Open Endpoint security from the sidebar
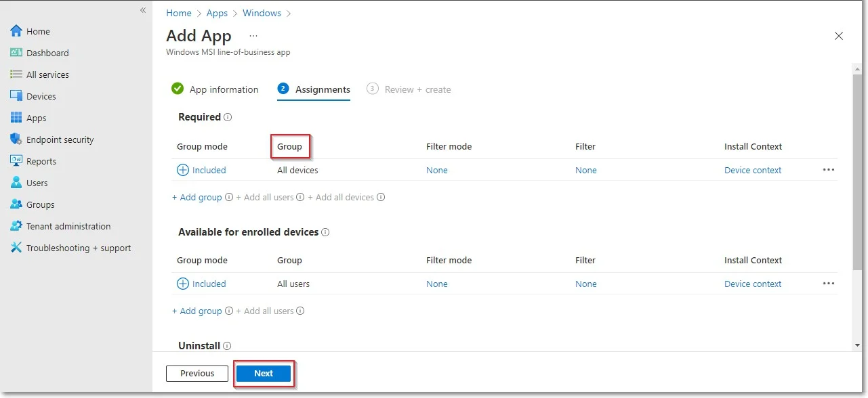The height and width of the screenshot is (398, 868). (x=60, y=139)
